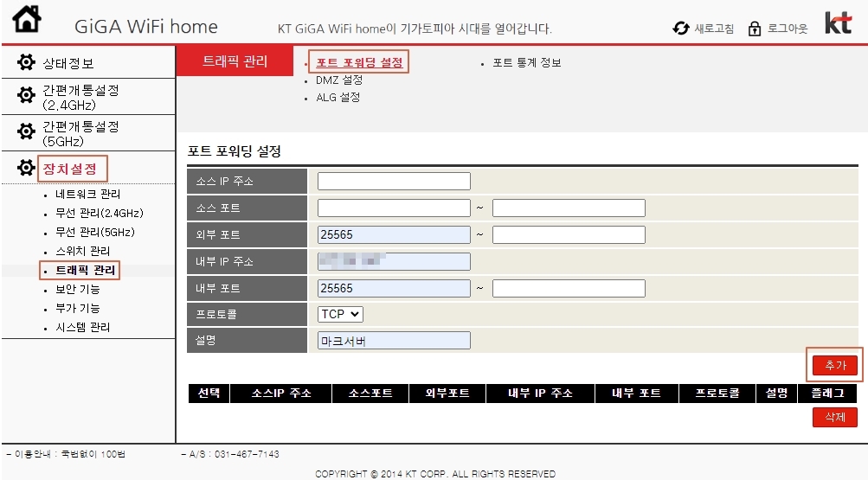Open the 프로토콜 TCP dropdown
This screenshot has width=868, height=480.
(340, 314)
